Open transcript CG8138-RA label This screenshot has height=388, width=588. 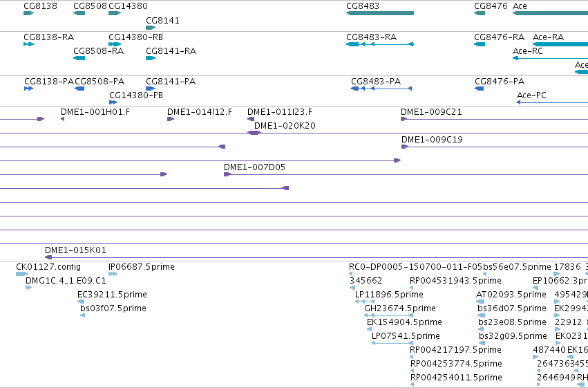click(49, 37)
